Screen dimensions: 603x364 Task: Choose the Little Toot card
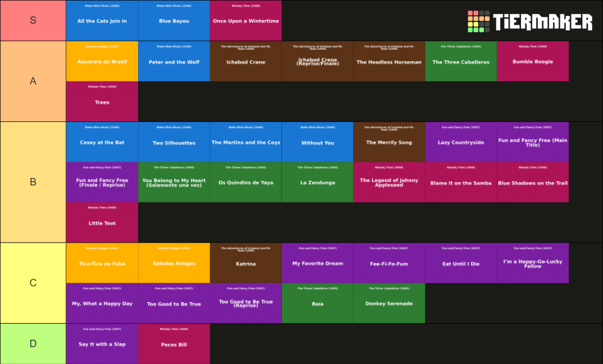pyautogui.click(x=102, y=223)
